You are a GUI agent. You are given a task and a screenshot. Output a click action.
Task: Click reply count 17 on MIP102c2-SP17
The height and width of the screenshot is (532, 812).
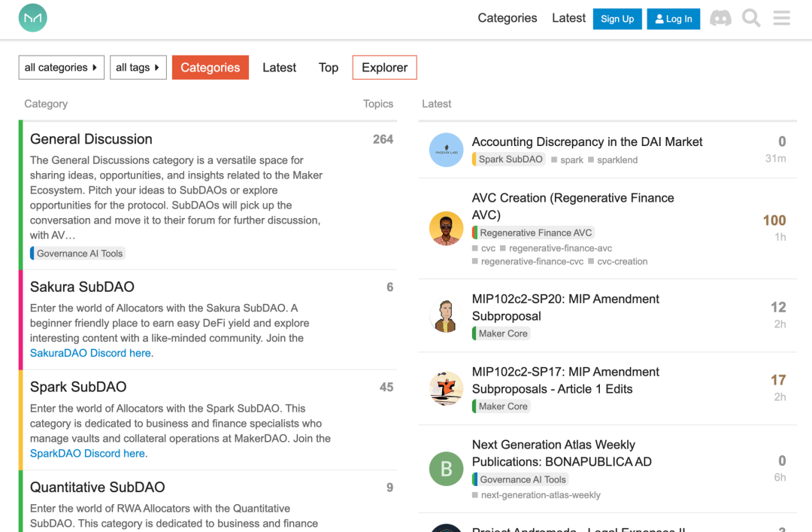tap(778, 380)
